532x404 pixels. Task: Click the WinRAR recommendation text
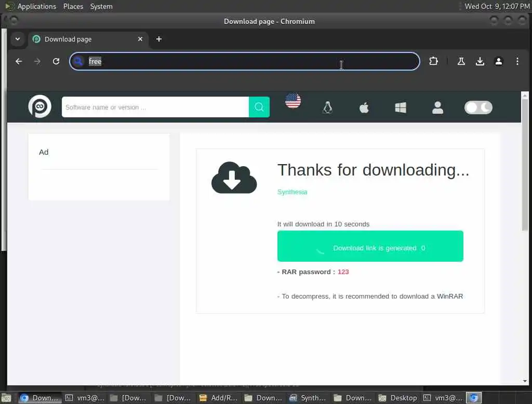(370, 297)
